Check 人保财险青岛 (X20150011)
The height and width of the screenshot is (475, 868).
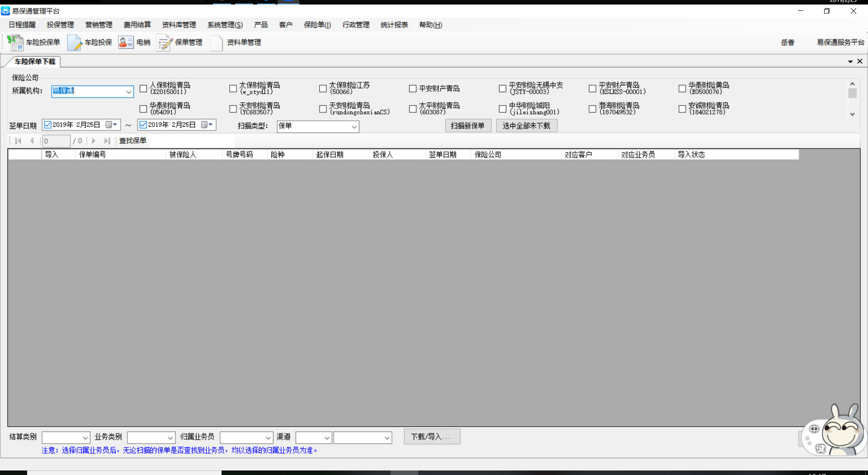(x=143, y=89)
